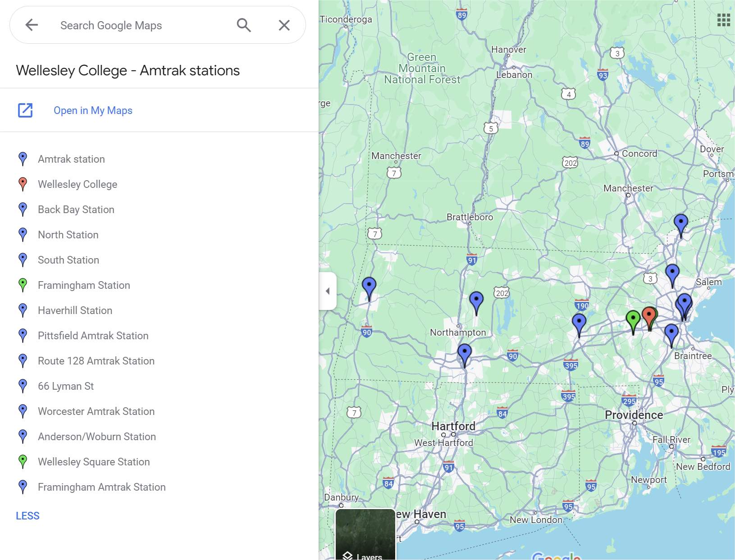Click the magnifying glass search icon

244,25
